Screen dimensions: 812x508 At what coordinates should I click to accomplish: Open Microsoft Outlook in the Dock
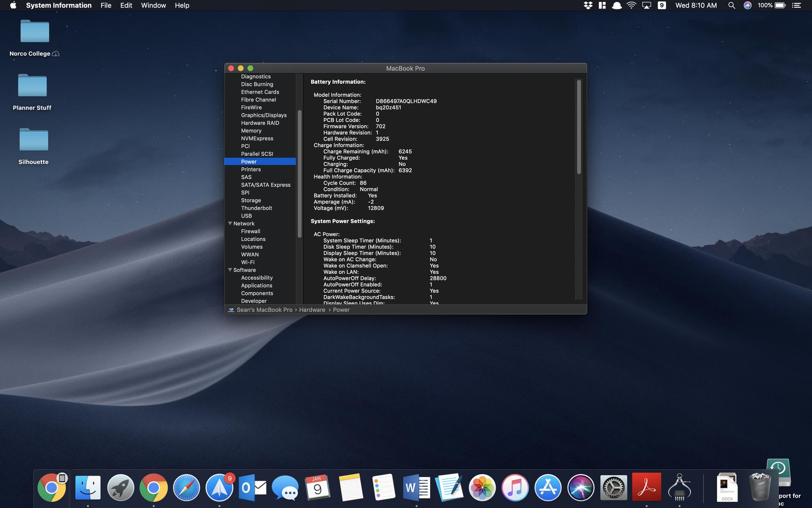point(252,488)
